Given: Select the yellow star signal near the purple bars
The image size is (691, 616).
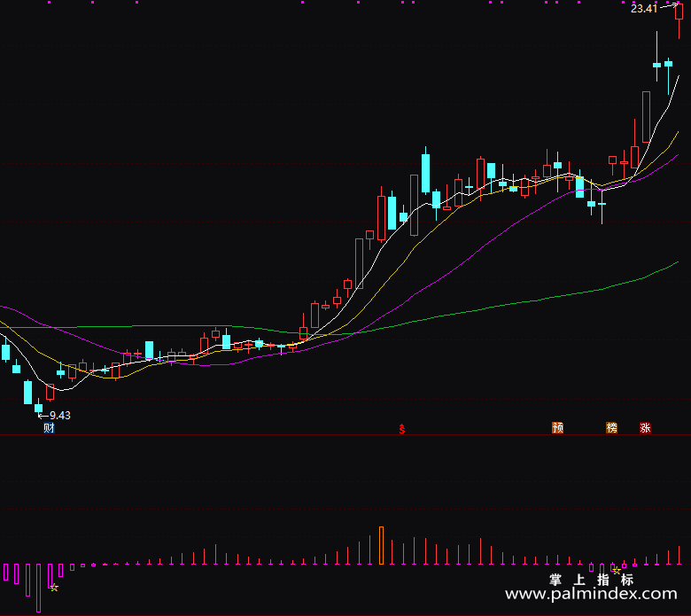Looking at the screenshot, I should (54, 588).
